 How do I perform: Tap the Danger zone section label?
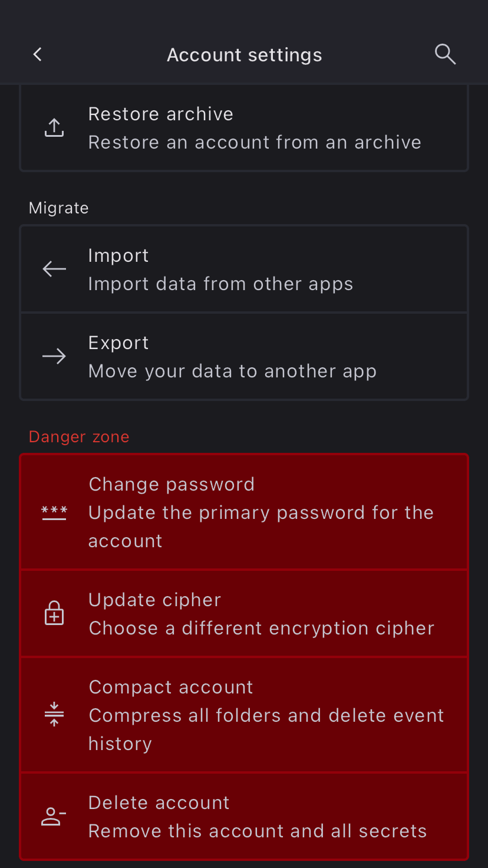tap(79, 437)
